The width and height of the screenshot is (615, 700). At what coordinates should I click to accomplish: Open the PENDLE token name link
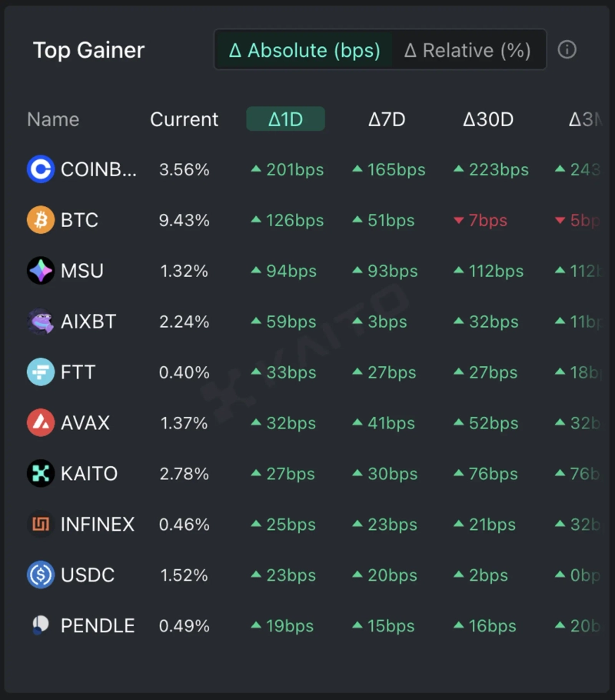98,626
